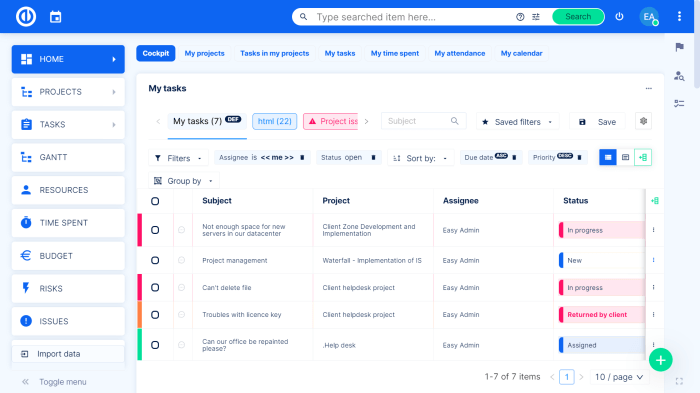
Task: Switch to the table/card view icon
Action: coord(625,157)
